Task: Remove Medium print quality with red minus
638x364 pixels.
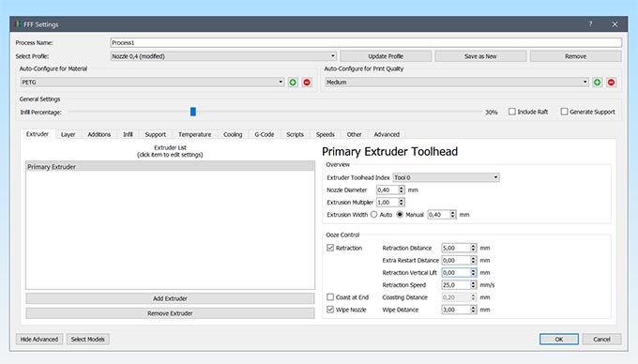Action: [x=611, y=83]
